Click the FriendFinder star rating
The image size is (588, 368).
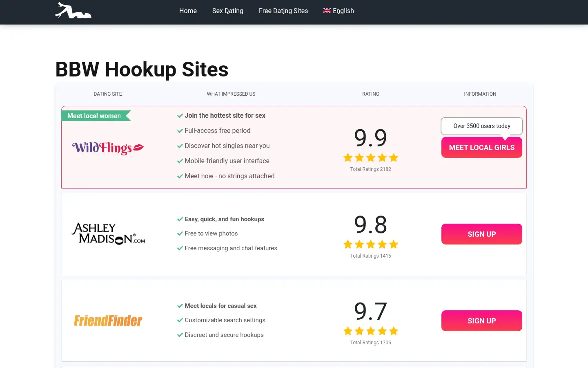(371, 331)
